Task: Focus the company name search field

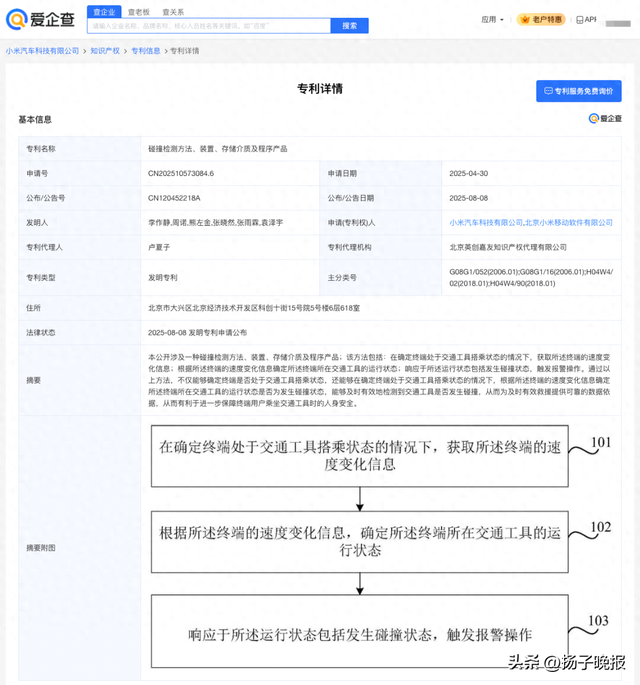Action: pos(209,26)
